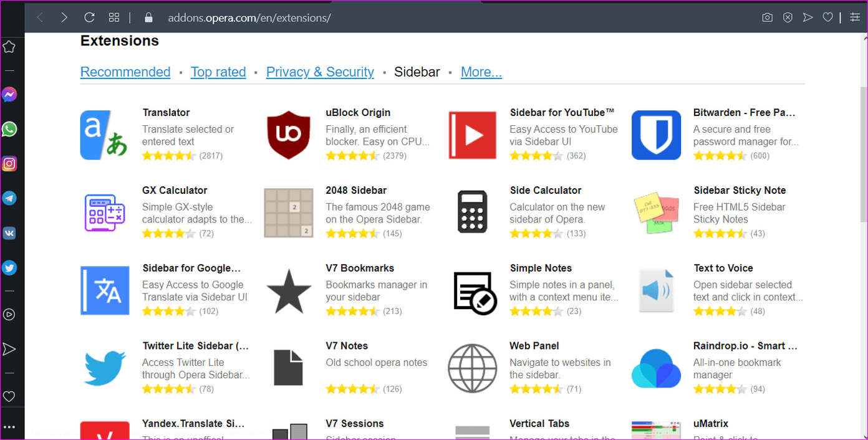This screenshot has width=868, height=440.
Task: Take a snapshot with the camera icon
Action: 768,17
